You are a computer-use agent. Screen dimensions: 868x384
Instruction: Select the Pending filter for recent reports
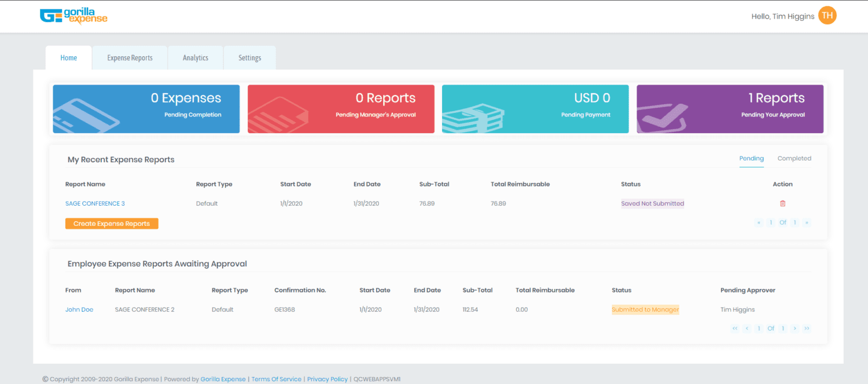pos(751,158)
